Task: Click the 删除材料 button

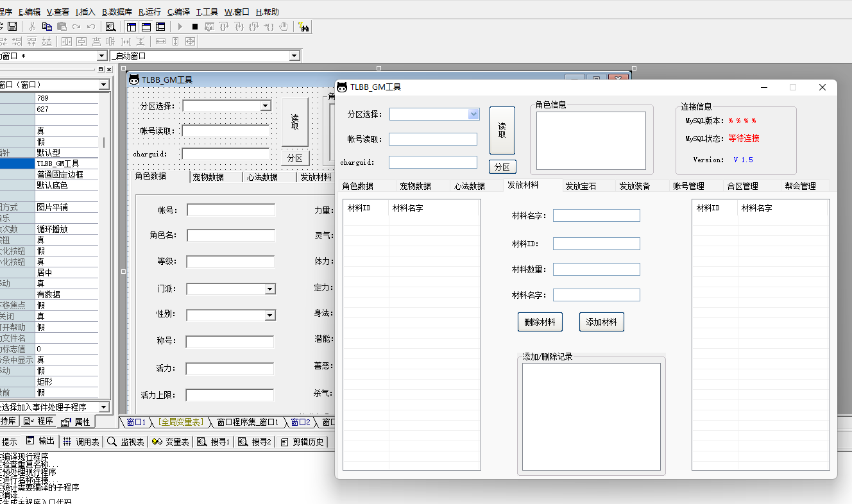Action: tap(540, 322)
